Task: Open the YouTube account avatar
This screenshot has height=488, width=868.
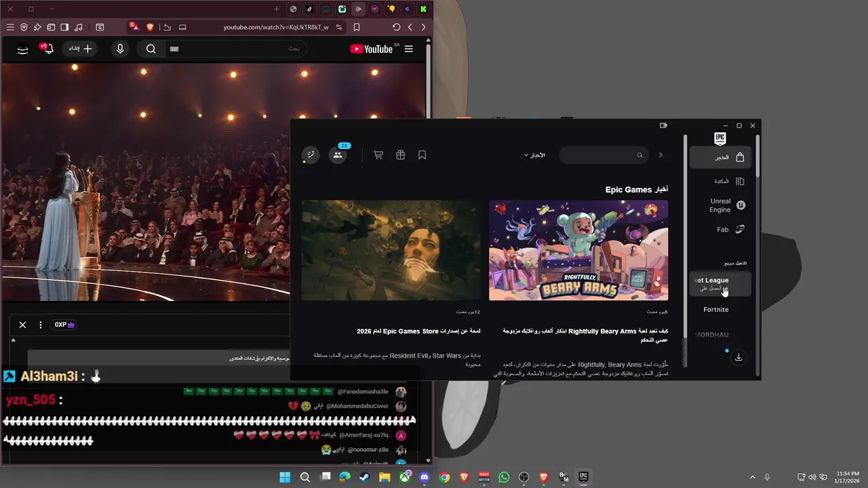Action: 22,49
